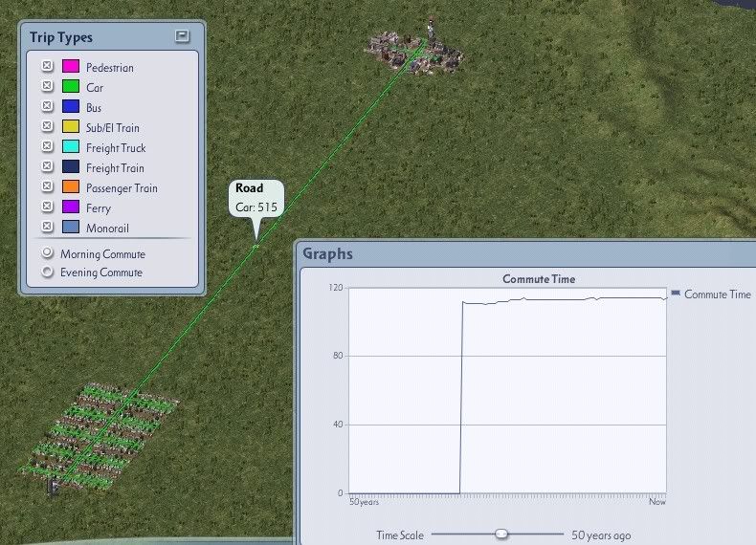Image resolution: width=756 pixels, height=545 pixels.
Task: Click the yellow Sub/El Train swatch
Action: click(x=71, y=126)
